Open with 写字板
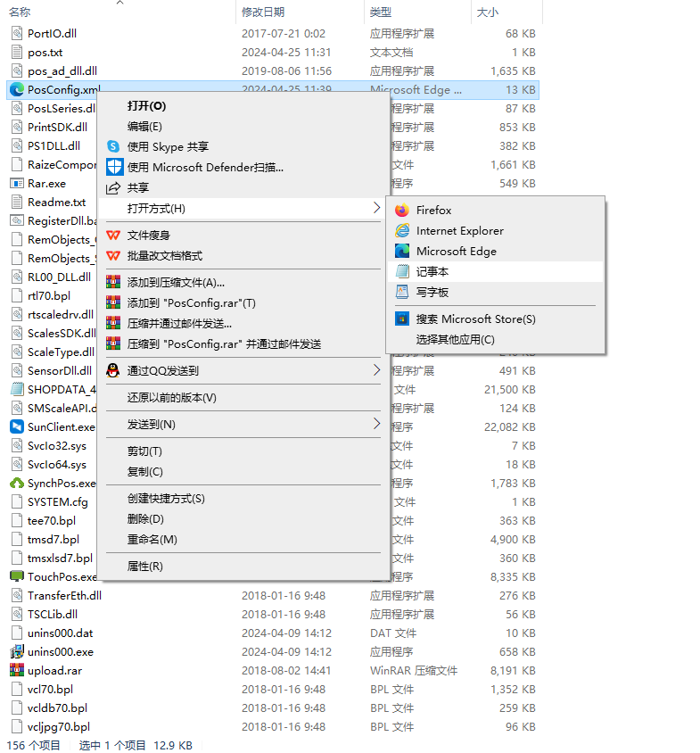 click(432, 292)
